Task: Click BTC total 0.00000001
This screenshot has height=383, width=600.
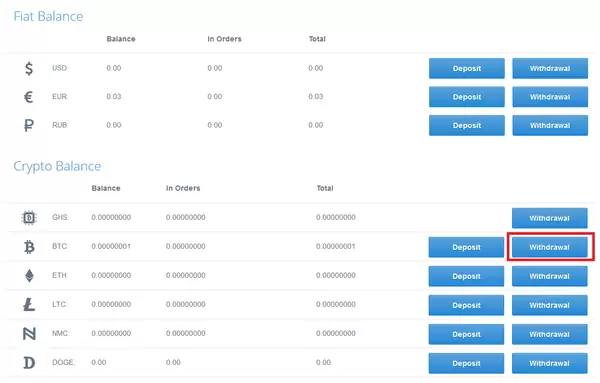Action: pos(336,246)
